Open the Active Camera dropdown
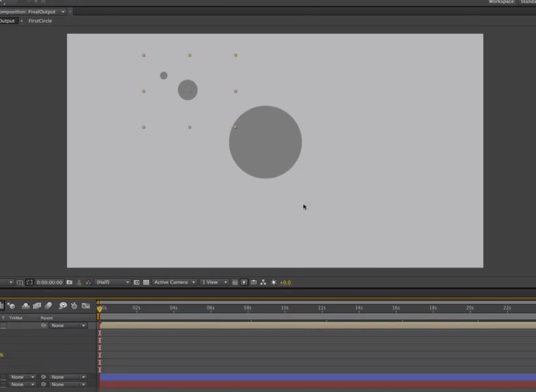536x392 pixels. tap(174, 282)
